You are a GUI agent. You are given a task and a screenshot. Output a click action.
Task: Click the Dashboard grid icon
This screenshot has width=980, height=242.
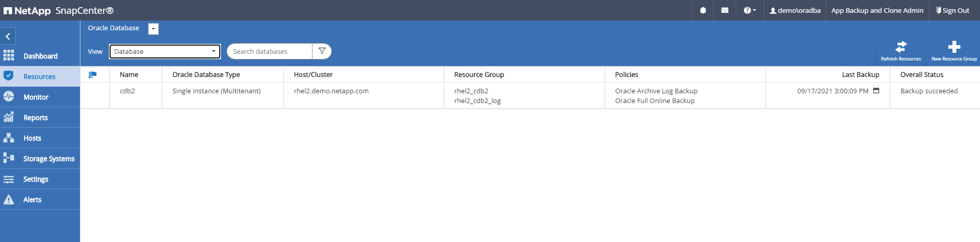coord(9,55)
